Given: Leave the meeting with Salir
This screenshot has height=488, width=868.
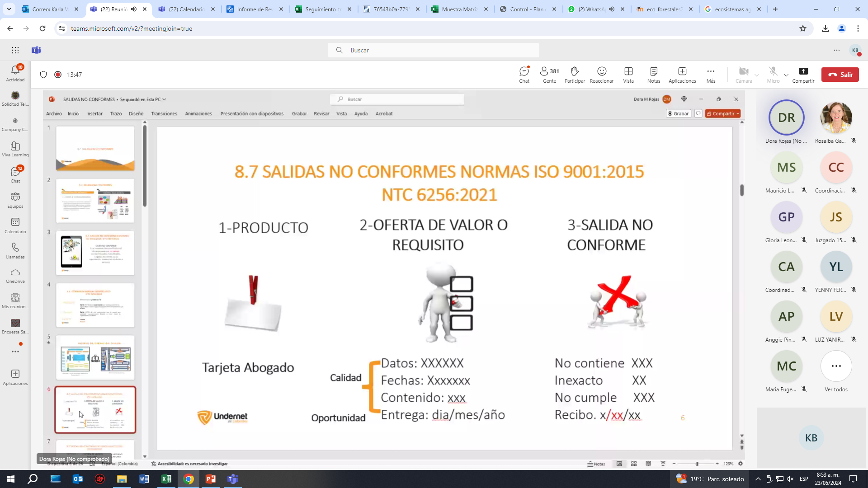Looking at the screenshot, I should (840, 75).
